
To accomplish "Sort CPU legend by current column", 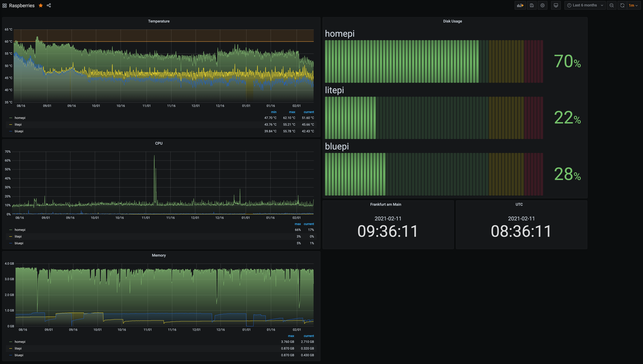I will (x=309, y=224).
